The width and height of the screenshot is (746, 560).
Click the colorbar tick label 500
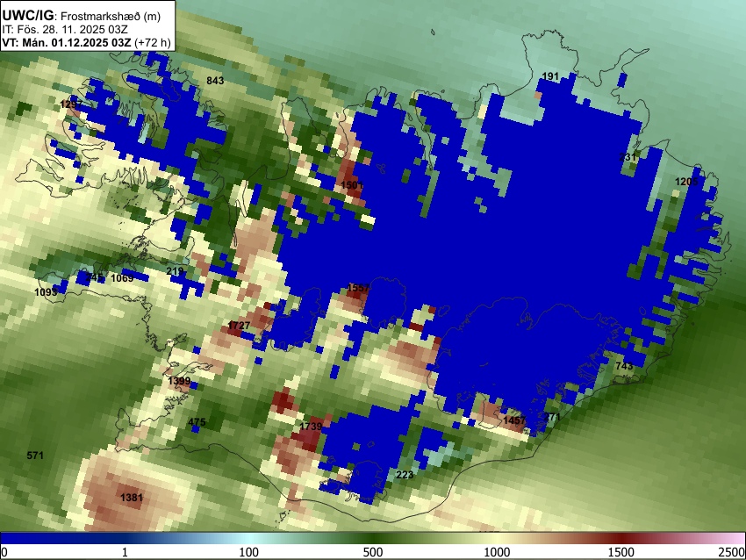[x=373, y=552]
